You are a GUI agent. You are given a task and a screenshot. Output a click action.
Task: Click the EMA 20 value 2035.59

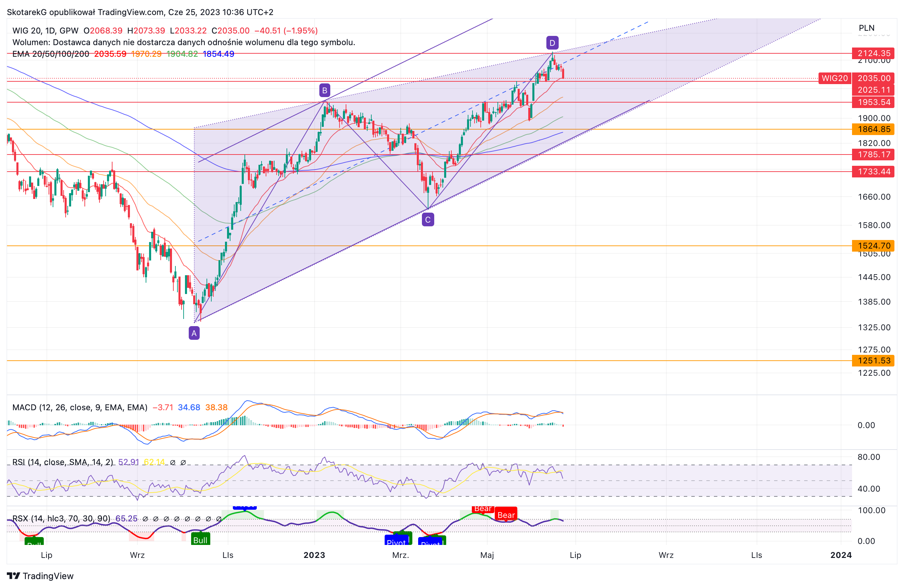coord(110,54)
